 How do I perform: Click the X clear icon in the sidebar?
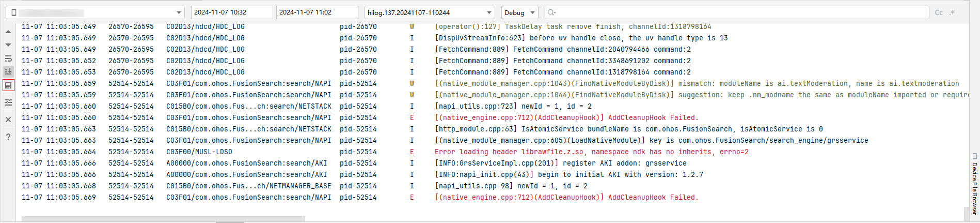[x=8, y=120]
